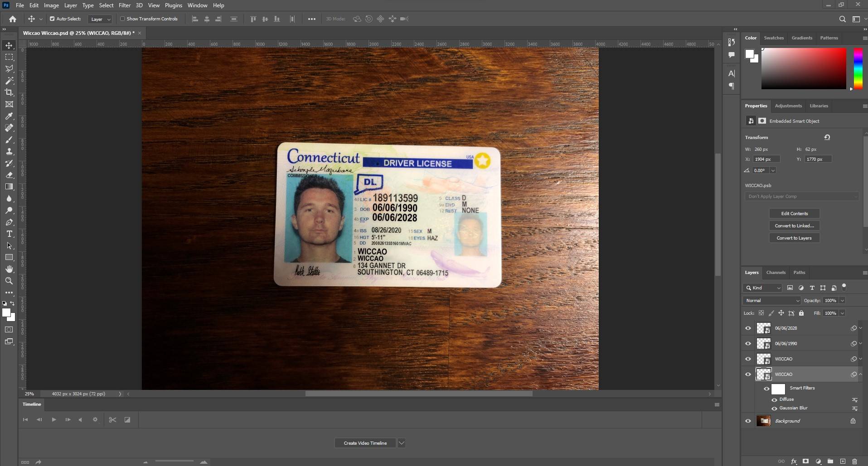This screenshot has width=868, height=466.
Task: Click the X position input field
Action: [766, 159]
